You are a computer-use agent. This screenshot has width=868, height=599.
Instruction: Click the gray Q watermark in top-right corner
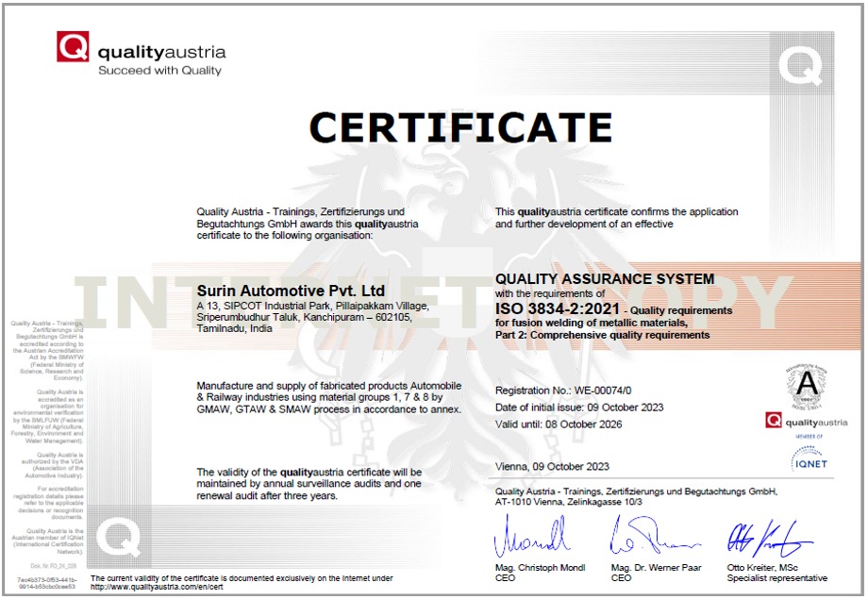(799, 64)
